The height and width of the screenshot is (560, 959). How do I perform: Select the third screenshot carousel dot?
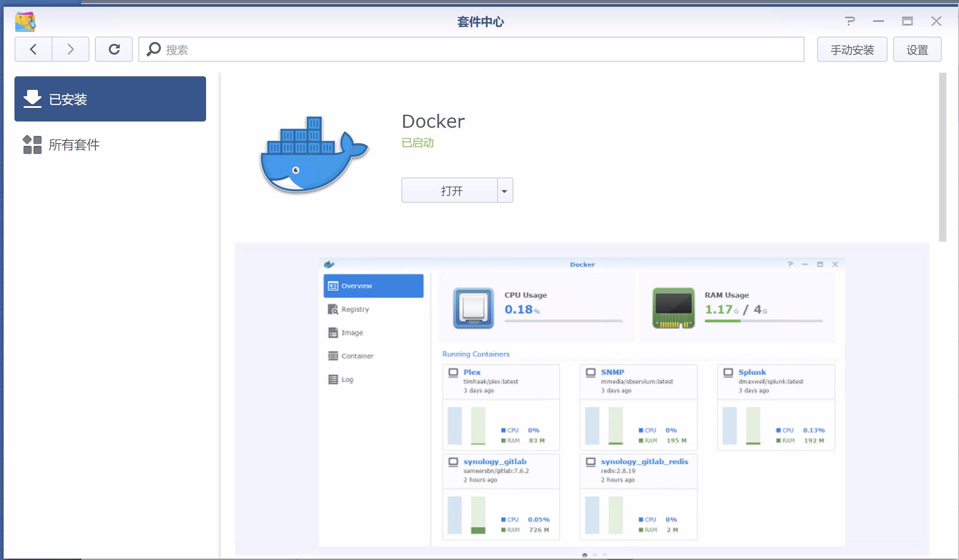(x=605, y=555)
